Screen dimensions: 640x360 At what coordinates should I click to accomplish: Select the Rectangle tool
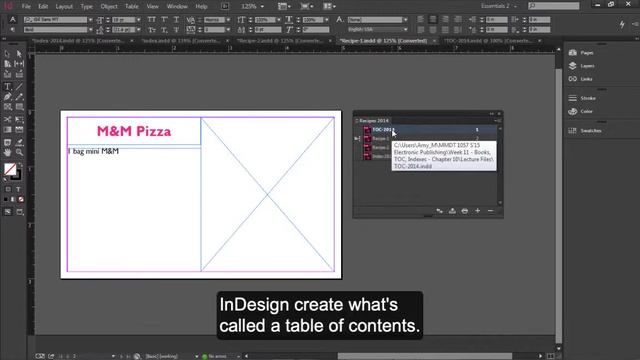[x=19, y=107]
